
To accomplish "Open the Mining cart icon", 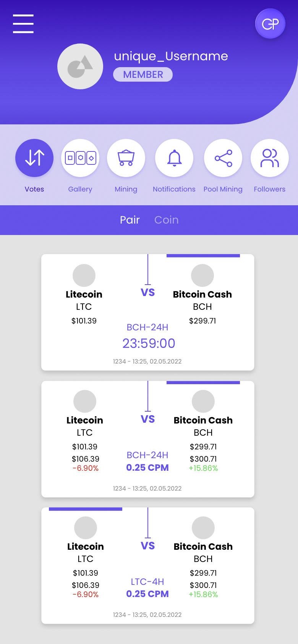I will pos(126,158).
